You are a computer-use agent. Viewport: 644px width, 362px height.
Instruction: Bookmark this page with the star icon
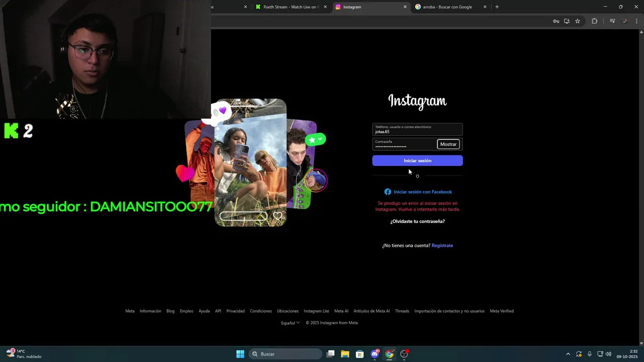point(578,21)
